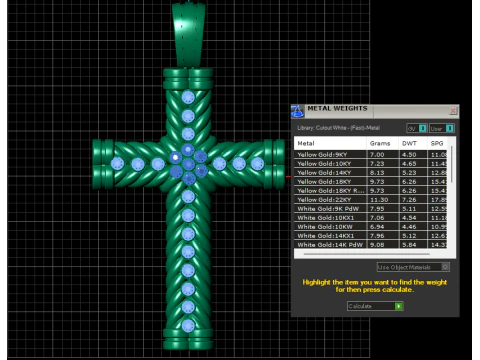The image size is (480, 360).
Task: Toggle the SV button in Metal Weights
Action: pos(417,128)
